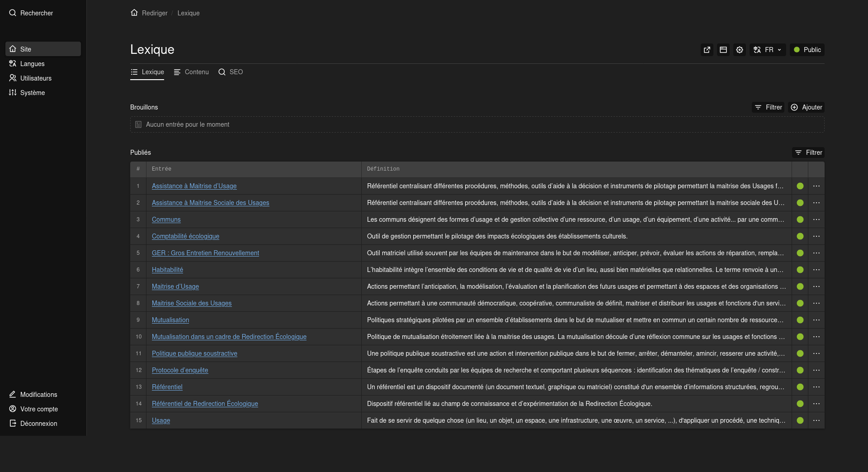The width and height of the screenshot is (868, 472).
Task: Toggle status dot for Communs entry
Action: coord(800,219)
